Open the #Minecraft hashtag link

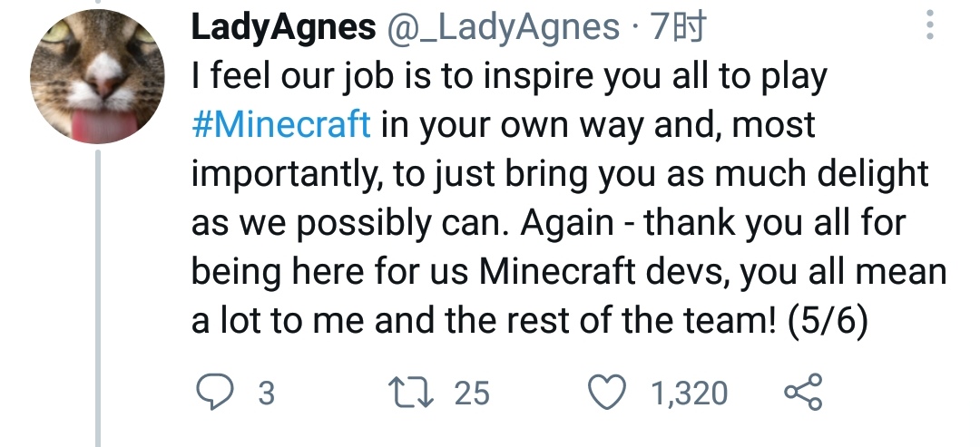click(281, 124)
